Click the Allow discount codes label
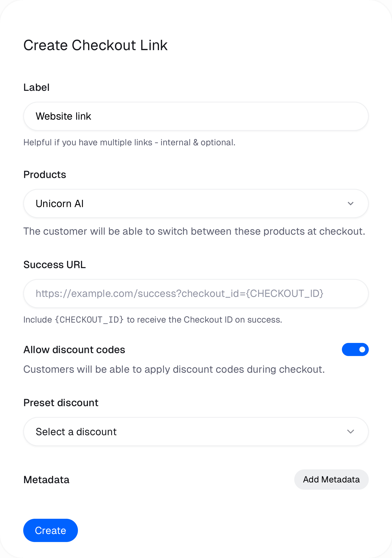This screenshot has width=392, height=558. coord(74,350)
